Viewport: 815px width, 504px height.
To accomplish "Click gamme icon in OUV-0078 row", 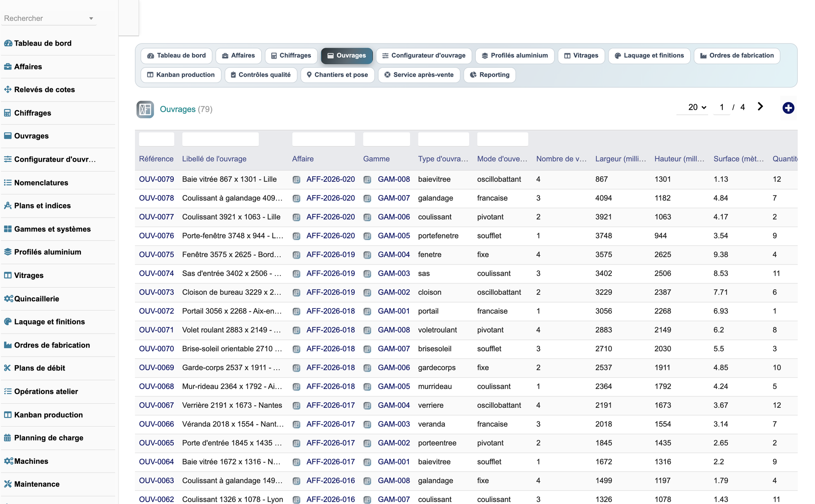I will [x=367, y=198].
